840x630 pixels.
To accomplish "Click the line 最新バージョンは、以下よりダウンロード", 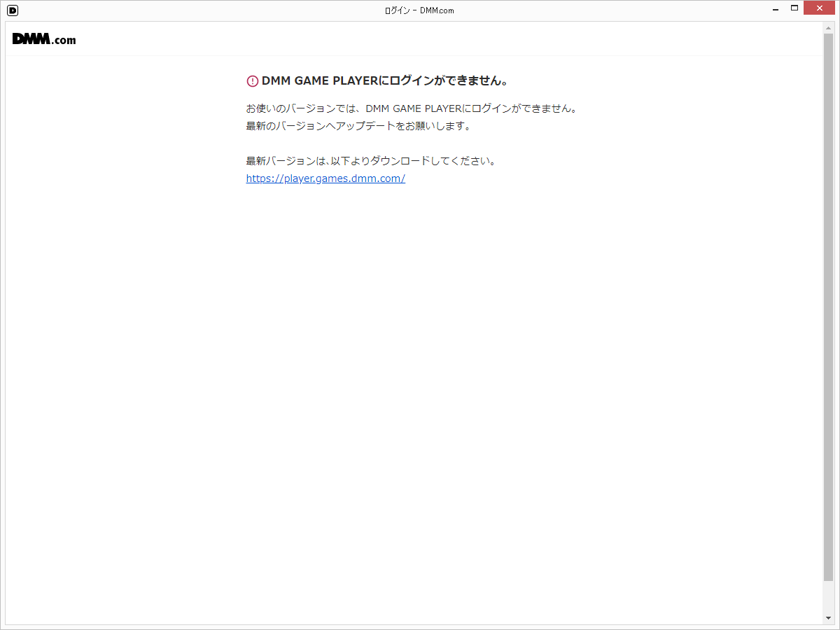I will tap(371, 161).
